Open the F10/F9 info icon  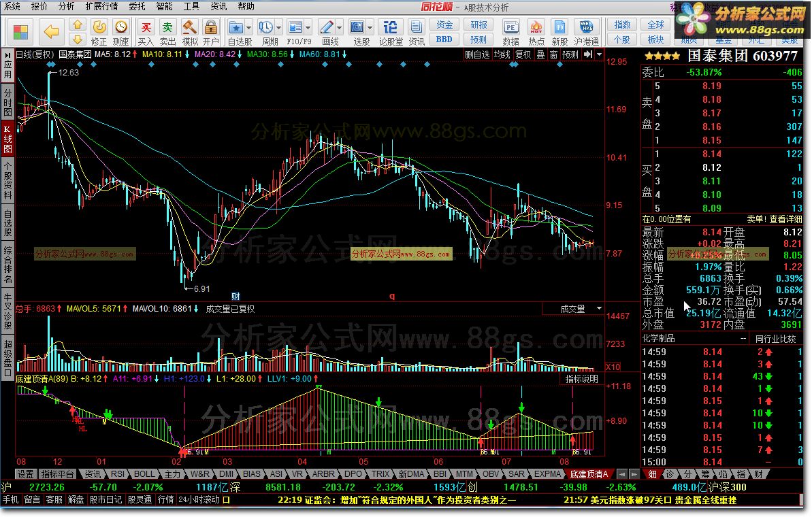[x=295, y=27]
